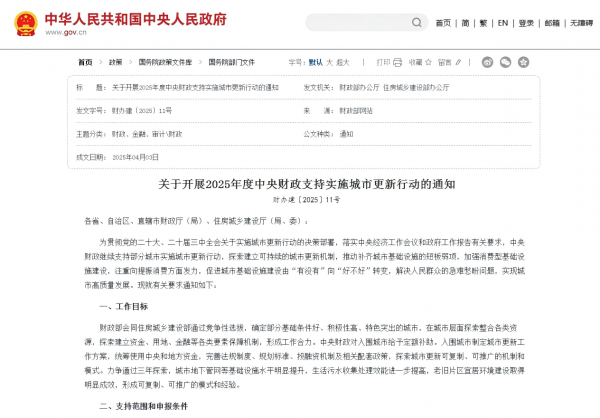Go to 首页 in breadcrumb
Image resolution: width=600 pixels, height=418 pixels.
pos(85,62)
